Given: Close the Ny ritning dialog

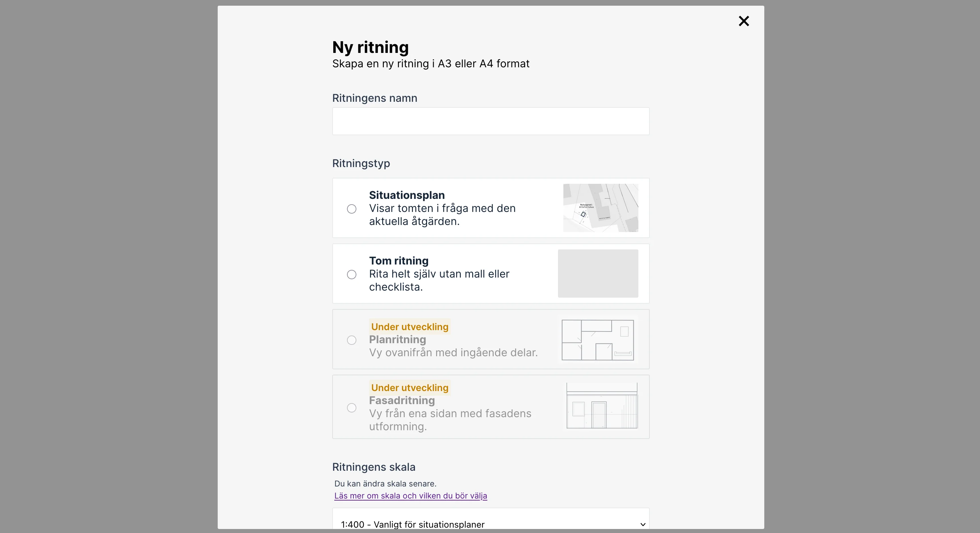Looking at the screenshot, I should (744, 21).
